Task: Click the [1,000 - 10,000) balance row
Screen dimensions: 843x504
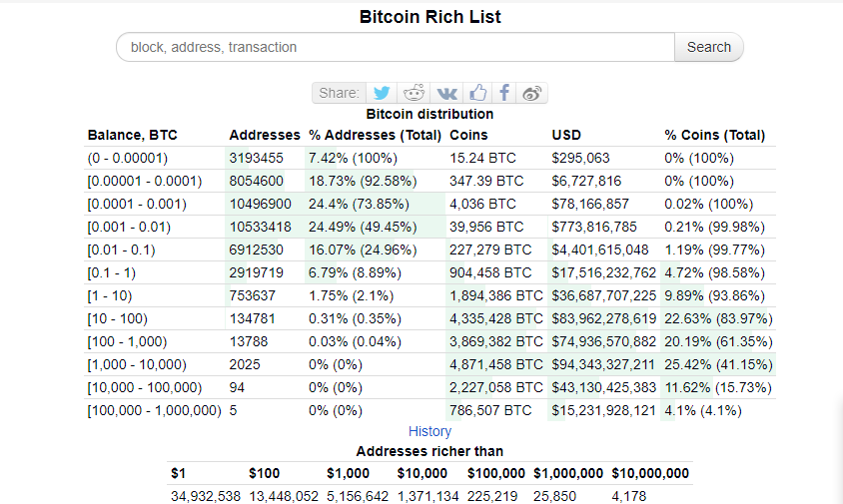Action: [x=137, y=364]
